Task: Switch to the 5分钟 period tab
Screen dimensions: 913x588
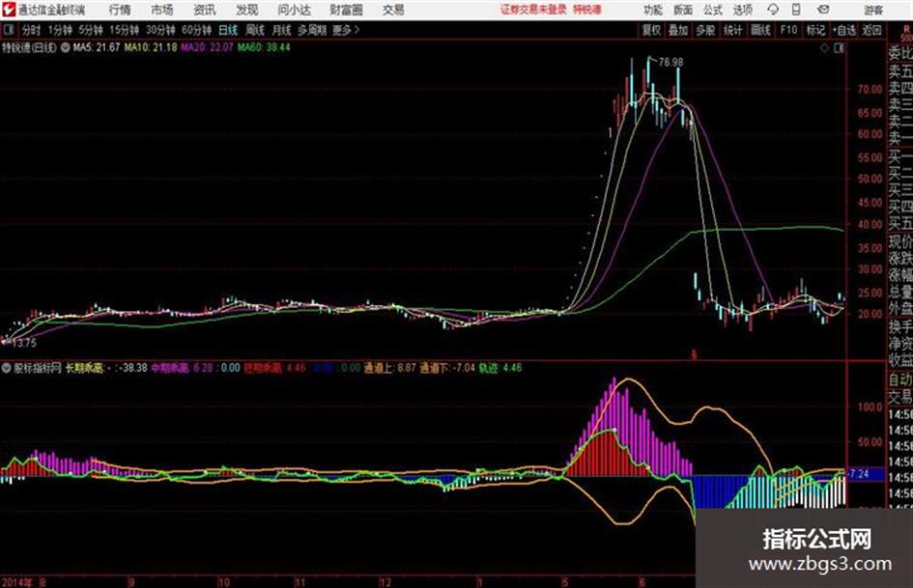Action: pos(90,30)
